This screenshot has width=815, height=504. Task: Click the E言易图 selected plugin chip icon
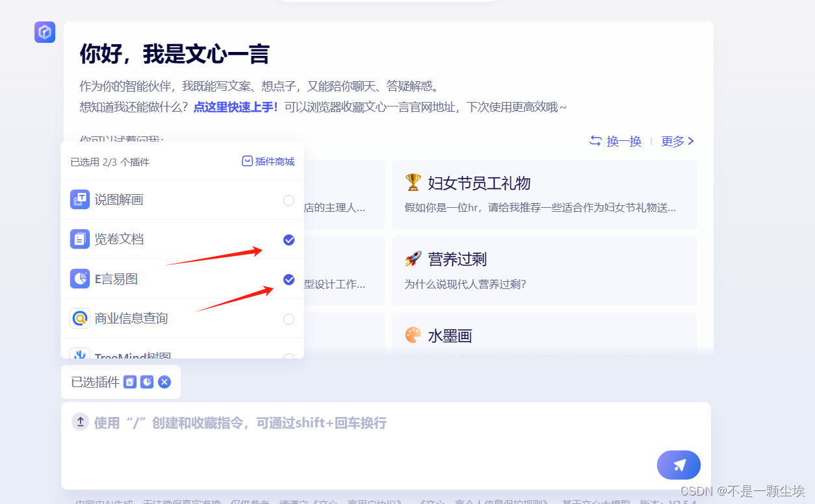tap(148, 382)
